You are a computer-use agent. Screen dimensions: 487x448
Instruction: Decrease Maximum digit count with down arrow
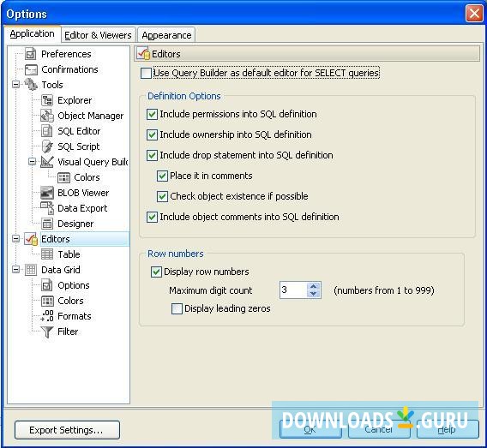click(314, 294)
